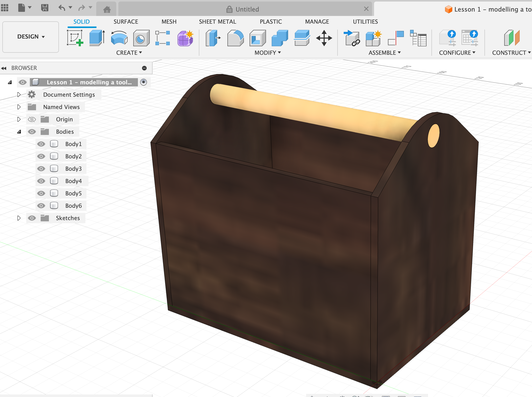Select the Shell tool
The height and width of the screenshot is (397, 532).
(x=258, y=38)
